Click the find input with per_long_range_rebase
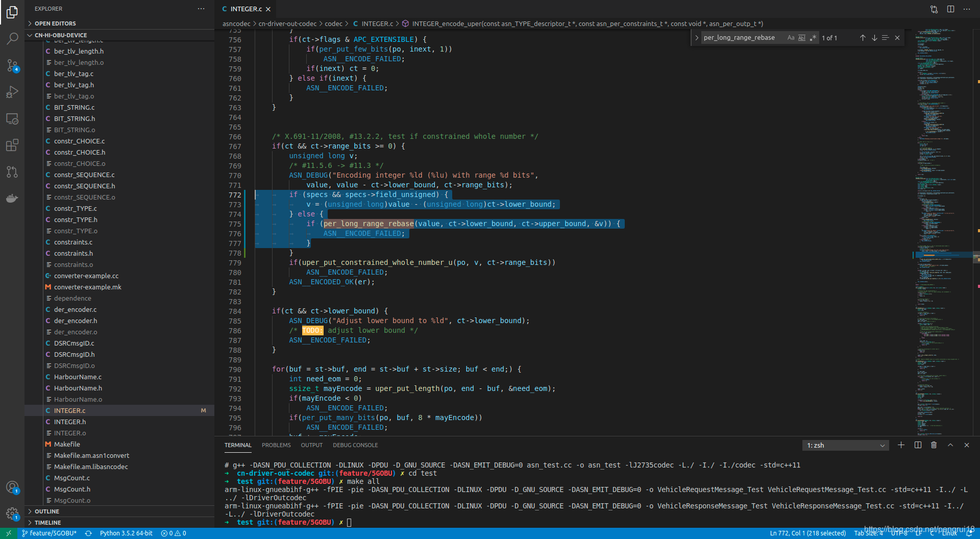Screen dimensions: 980x539 pyautogui.click(x=743, y=38)
